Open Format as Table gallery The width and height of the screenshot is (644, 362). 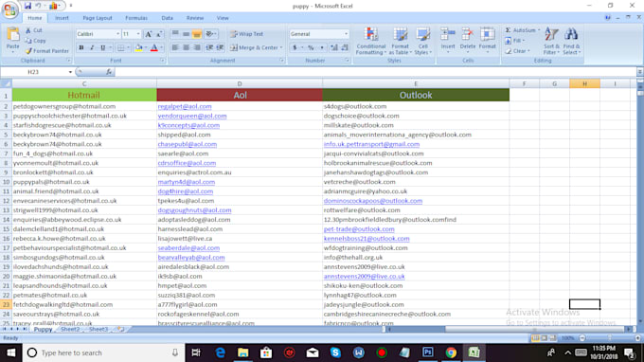pos(400,41)
